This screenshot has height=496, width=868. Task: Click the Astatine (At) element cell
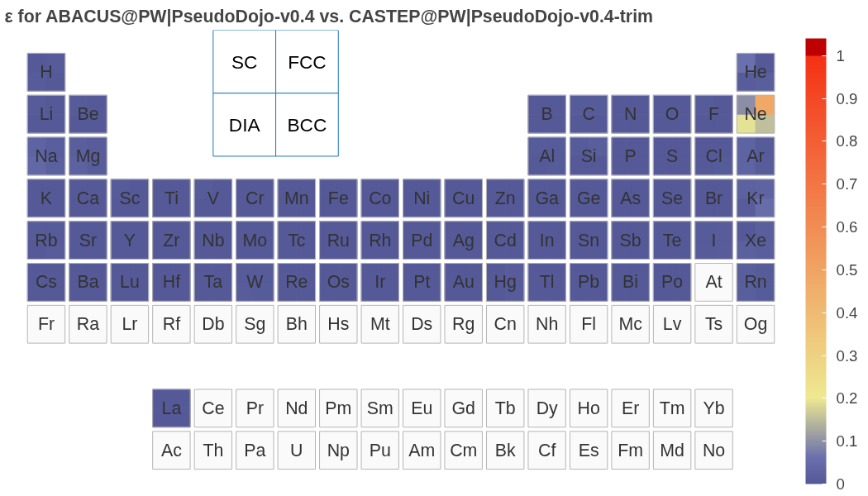pyautogui.click(x=714, y=282)
